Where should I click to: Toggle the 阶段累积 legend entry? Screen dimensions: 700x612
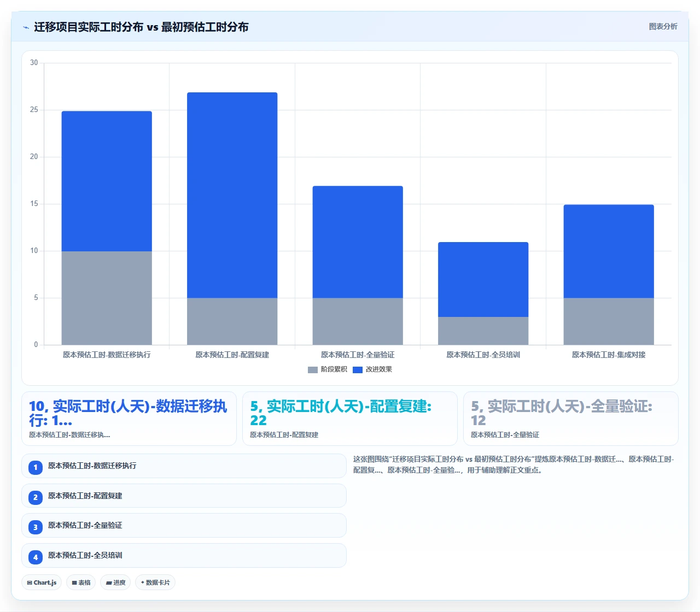[328, 369]
